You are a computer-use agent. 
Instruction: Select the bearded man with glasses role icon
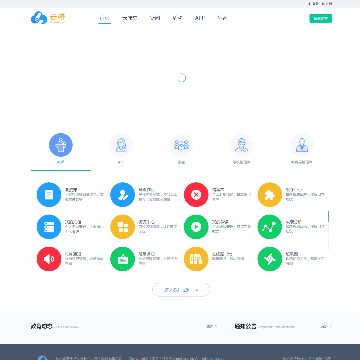click(241, 145)
